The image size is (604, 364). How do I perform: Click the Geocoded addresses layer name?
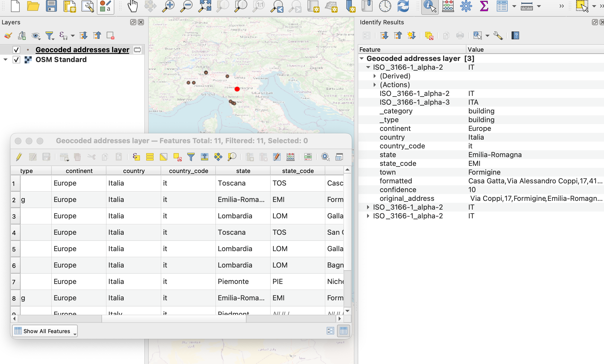pyautogui.click(x=82, y=49)
